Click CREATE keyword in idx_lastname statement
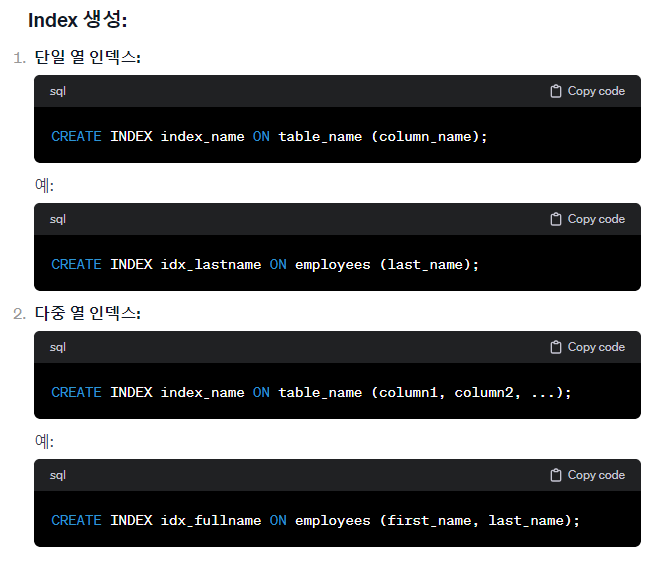This screenshot has width=661, height=561. [76, 264]
